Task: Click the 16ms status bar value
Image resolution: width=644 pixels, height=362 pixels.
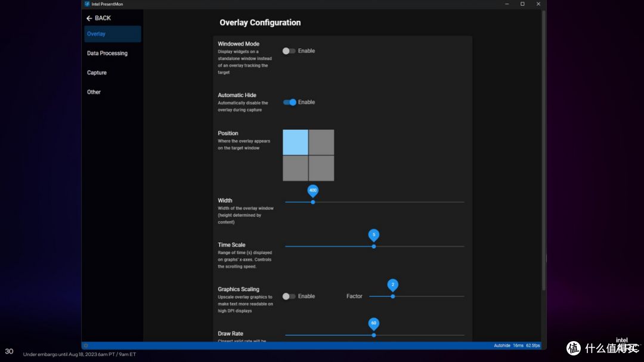Action: click(518, 345)
